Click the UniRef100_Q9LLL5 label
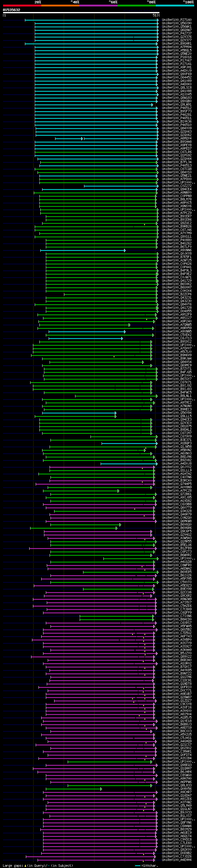This screenshot has width=197, height=868. 176,416
